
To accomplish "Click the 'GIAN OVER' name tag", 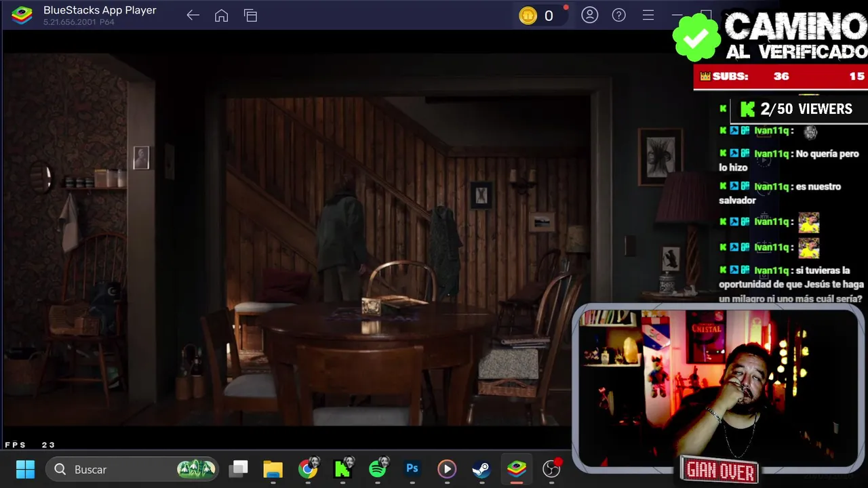I will pos(720,470).
